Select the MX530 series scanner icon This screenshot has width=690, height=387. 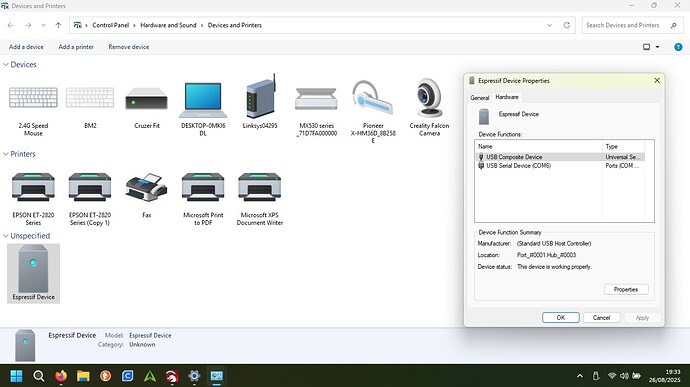pyautogui.click(x=316, y=99)
